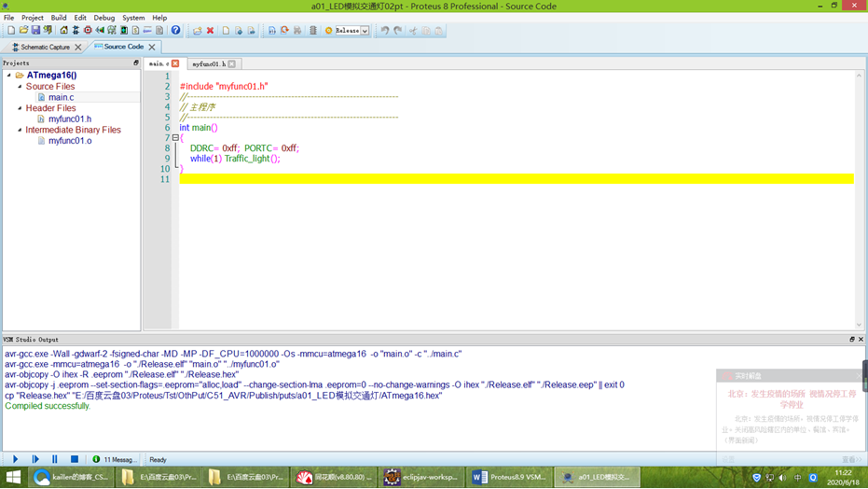Click the Windows Start button
The width and height of the screenshot is (868, 489).
13,477
